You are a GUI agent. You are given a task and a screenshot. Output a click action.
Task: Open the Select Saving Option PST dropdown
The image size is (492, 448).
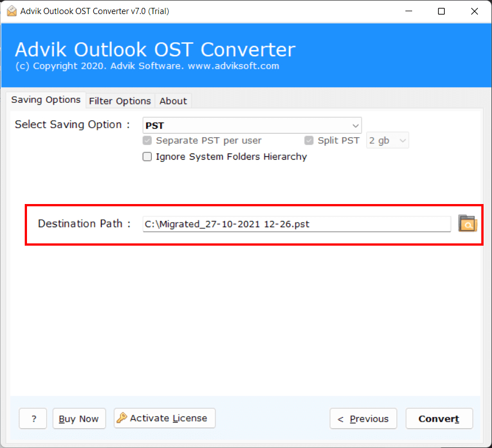[252, 125]
